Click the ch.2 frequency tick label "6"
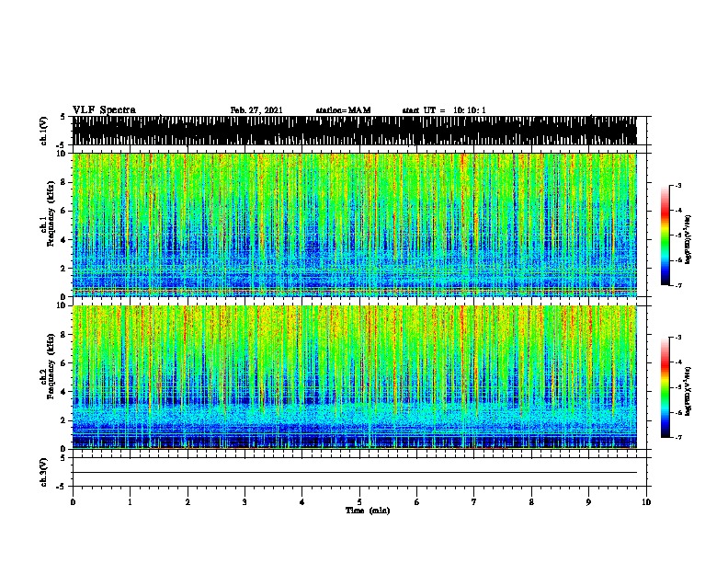Screen dimensions: 728x563 [x=63, y=363]
